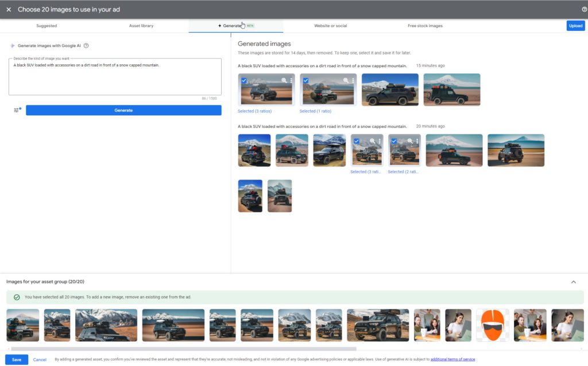Image resolution: width=588 pixels, height=366 pixels.
Task: Zoom the first selected image using its magnifier icon
Action: tap(284, 80)
